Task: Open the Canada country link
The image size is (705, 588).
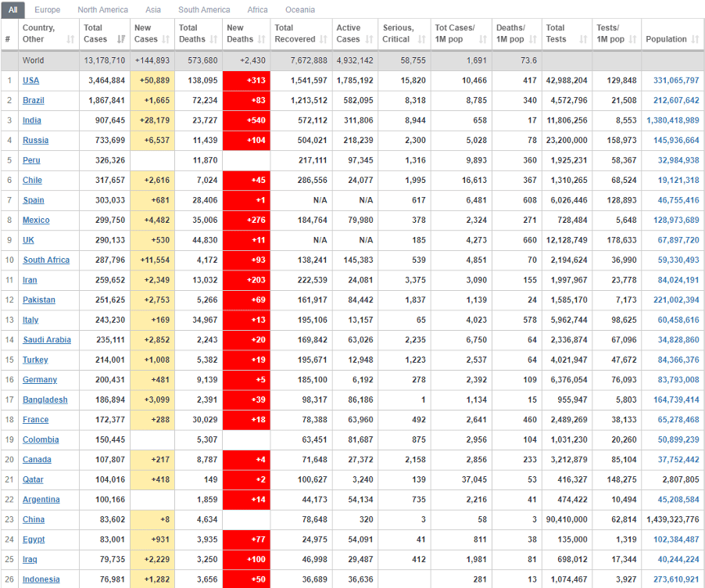Action: [x=37, y=459]
